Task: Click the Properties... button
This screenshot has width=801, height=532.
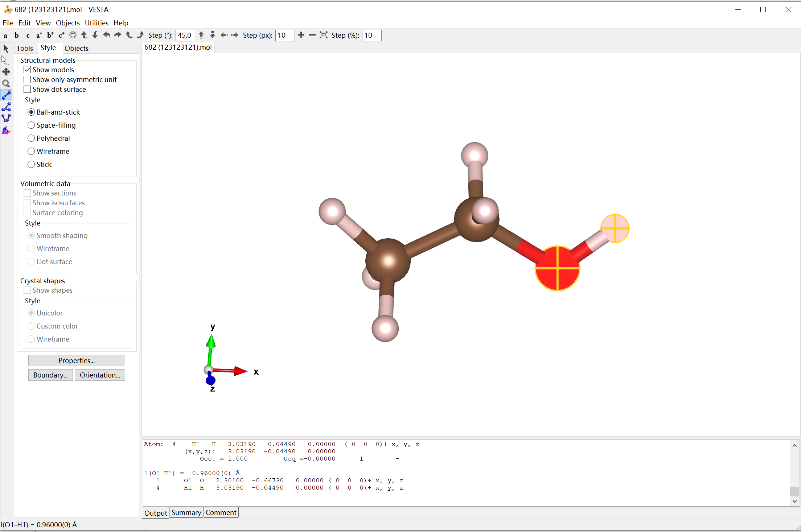Action: (77, 360)
